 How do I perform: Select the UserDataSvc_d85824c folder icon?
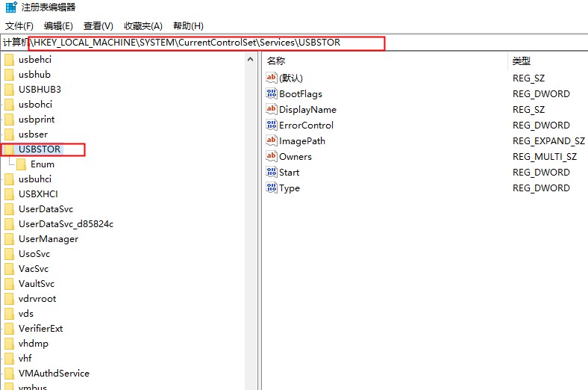coord(10,224)
